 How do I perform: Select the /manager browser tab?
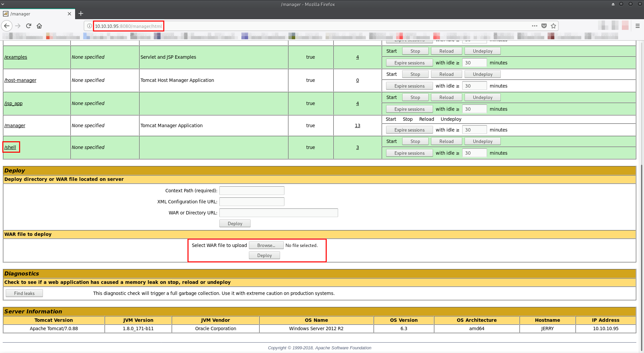tap(37, 14)
